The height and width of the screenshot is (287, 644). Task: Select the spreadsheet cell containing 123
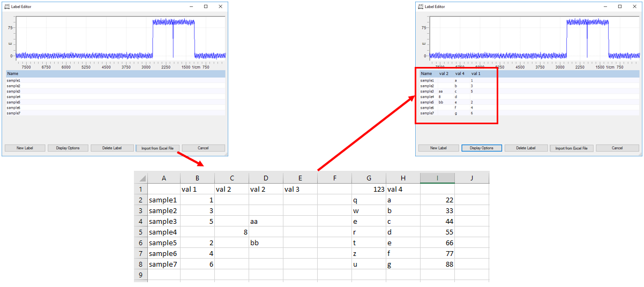pyautogui.click(x=369, y=189)
